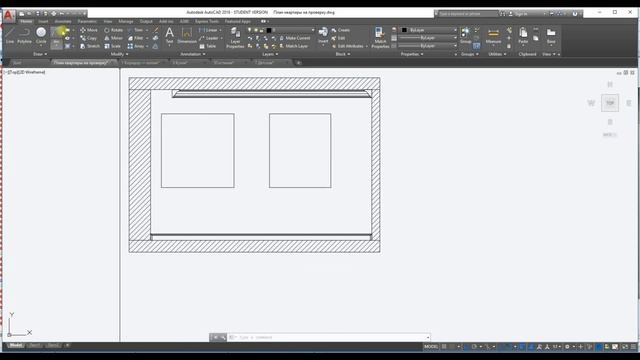Click the command line input field
Screen dimensions: 640x360
(x=329, y=337)
